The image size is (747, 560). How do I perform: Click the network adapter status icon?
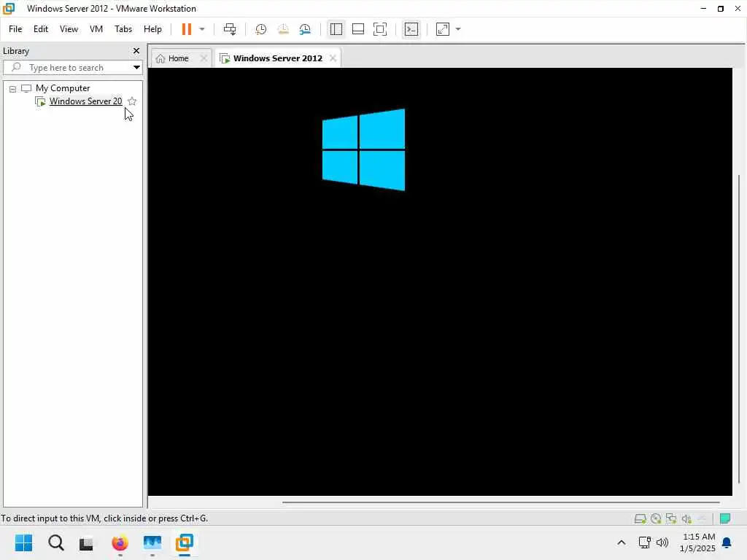coord(671,518)
